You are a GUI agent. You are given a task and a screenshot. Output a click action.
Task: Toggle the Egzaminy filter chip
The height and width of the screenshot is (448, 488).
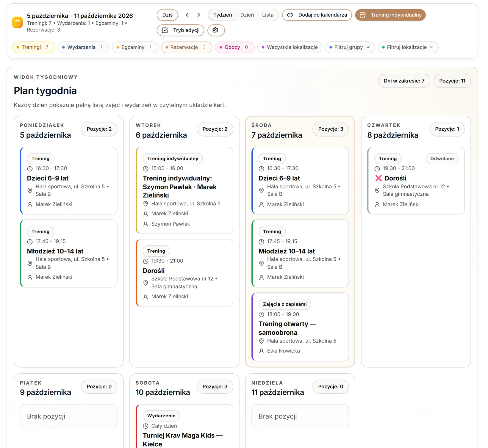click(x=135, y=47)
